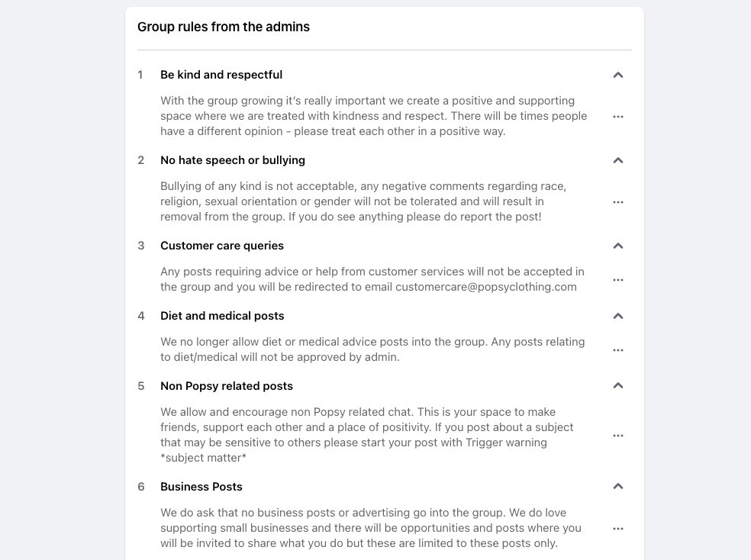The width and height of the screenshot is (751, 560).
Task: Click the Business Posts rule heading
Action: tap(201, 487)
